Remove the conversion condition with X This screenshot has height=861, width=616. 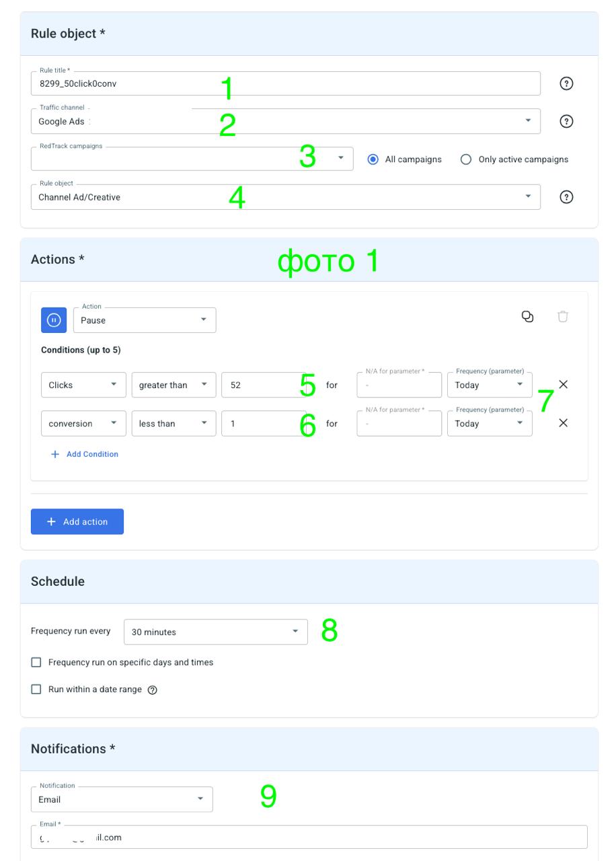point(564,422)
